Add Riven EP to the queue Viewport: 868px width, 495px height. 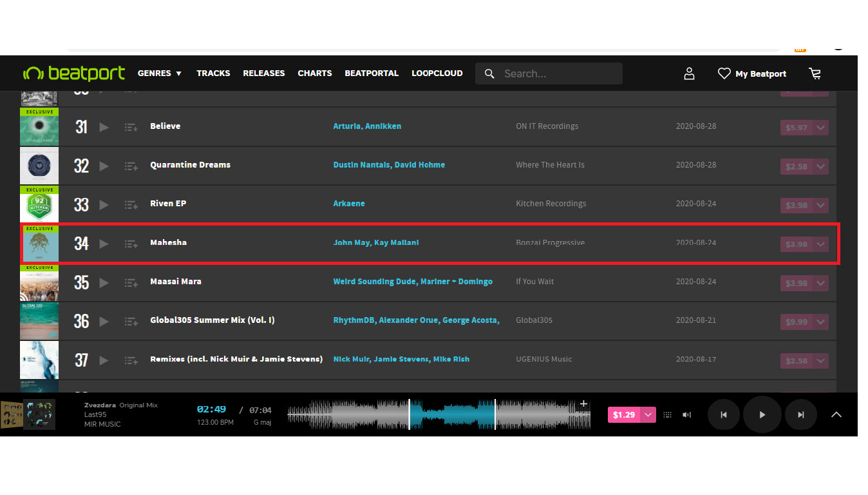click(x=131, y=205)
